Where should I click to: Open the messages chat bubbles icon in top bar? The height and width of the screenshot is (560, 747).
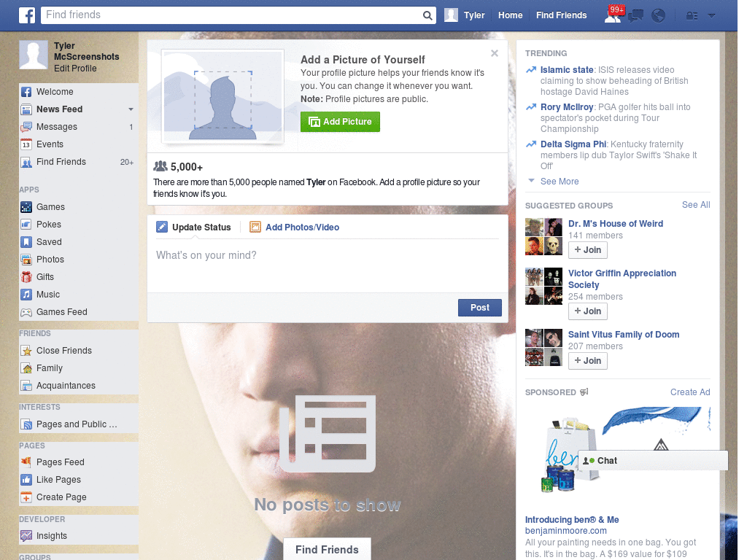click(635, 16)
